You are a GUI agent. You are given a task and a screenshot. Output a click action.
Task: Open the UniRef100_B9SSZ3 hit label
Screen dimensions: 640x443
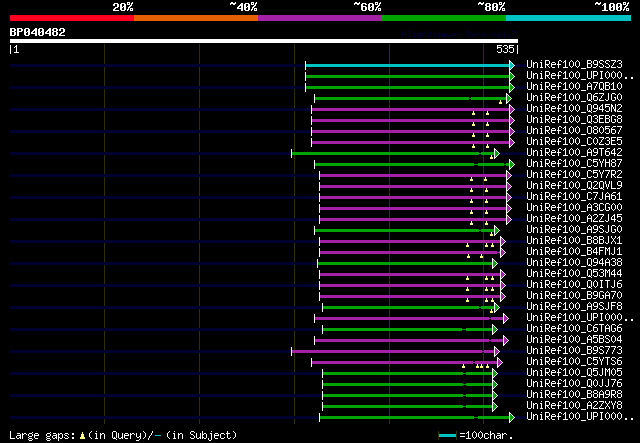574,65
